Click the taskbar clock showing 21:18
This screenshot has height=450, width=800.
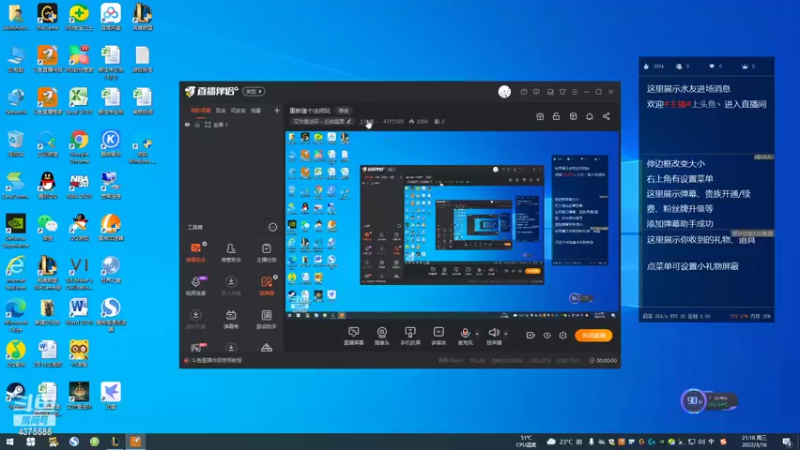754,441
